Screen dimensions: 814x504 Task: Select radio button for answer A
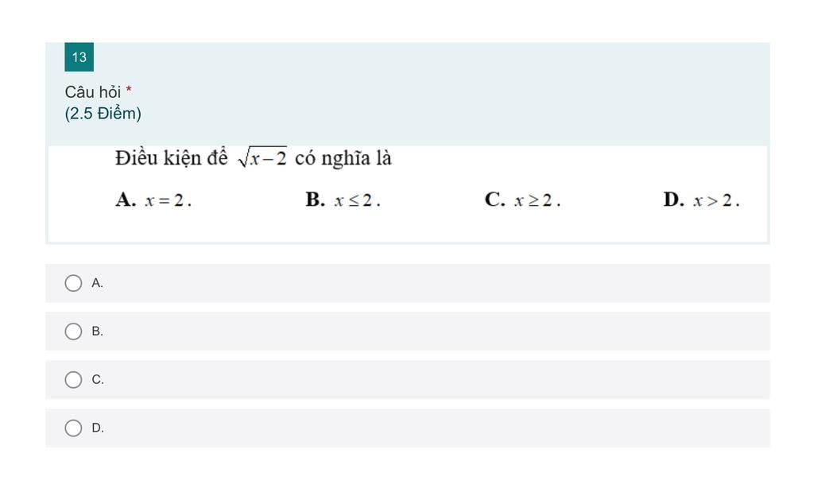(x=73, y=283)
